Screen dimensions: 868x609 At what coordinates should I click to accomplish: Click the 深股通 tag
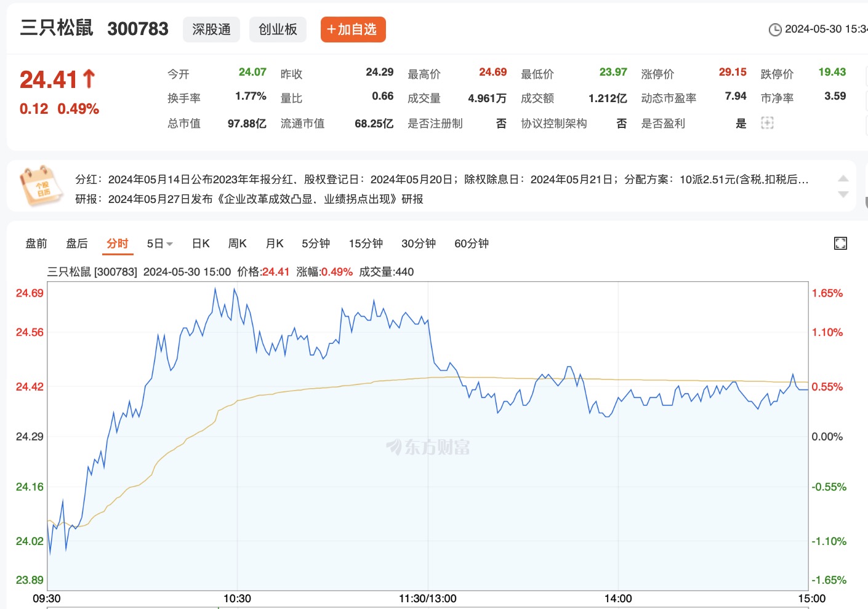(211, 30)
